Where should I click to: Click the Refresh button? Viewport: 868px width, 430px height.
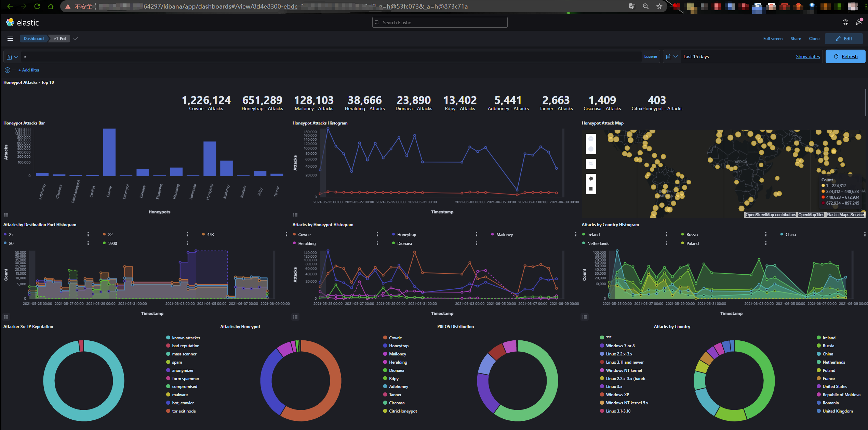pos(845,57)
